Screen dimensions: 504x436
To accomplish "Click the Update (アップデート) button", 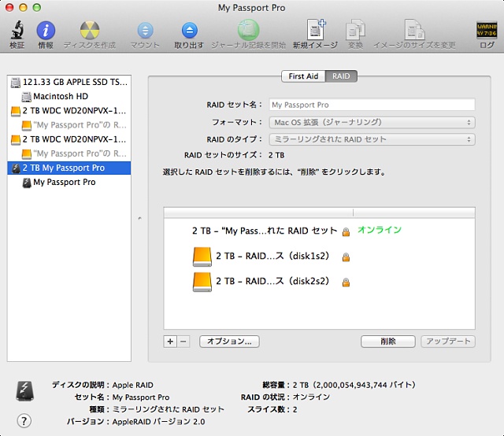I will pos(448,342).
